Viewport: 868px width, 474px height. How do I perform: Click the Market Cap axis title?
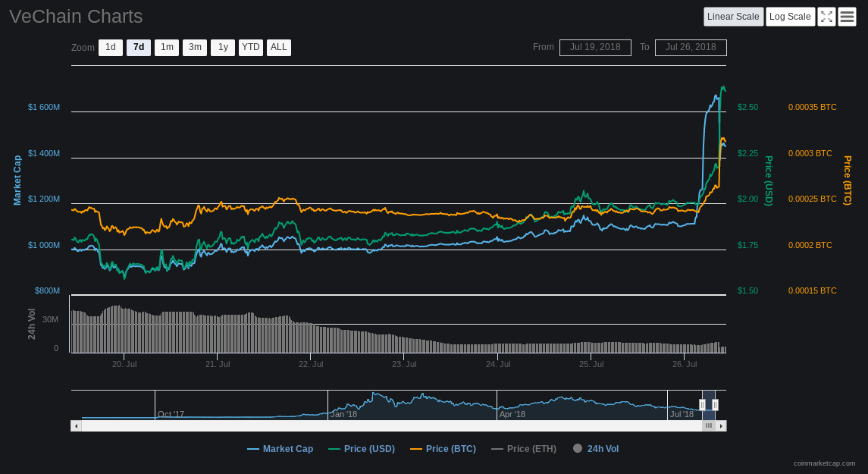[x=17, y=180]
